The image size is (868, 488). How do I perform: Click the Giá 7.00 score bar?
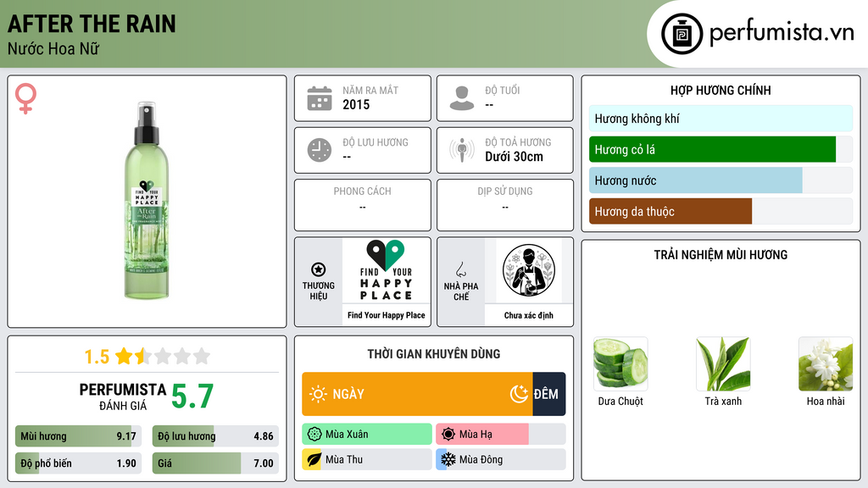coord(215,463)
